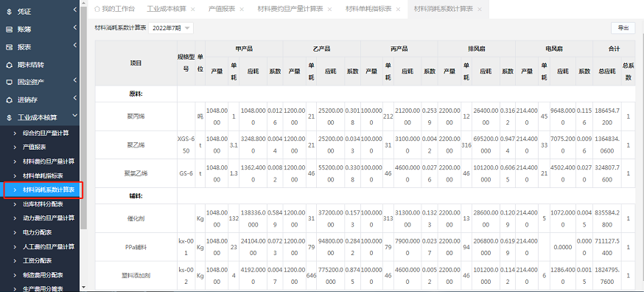Viewport: 644px width, 292px height.
Task: Click the sidebar scrollbar down arrow
Action: [84, 287]
